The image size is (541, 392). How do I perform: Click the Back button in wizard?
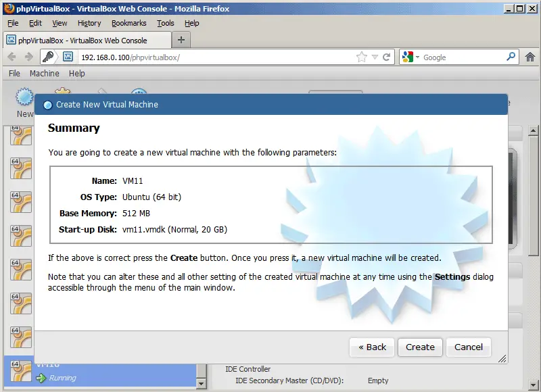pos(372,347)
